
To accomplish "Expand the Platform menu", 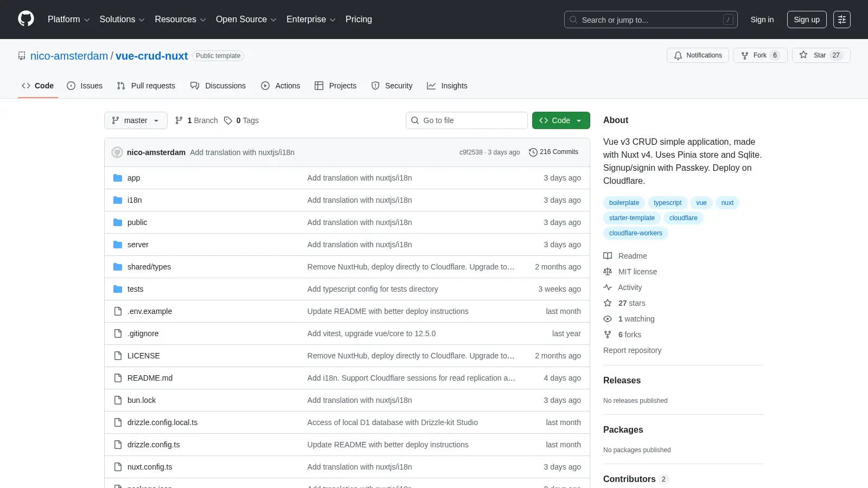I will coord(68,20).
